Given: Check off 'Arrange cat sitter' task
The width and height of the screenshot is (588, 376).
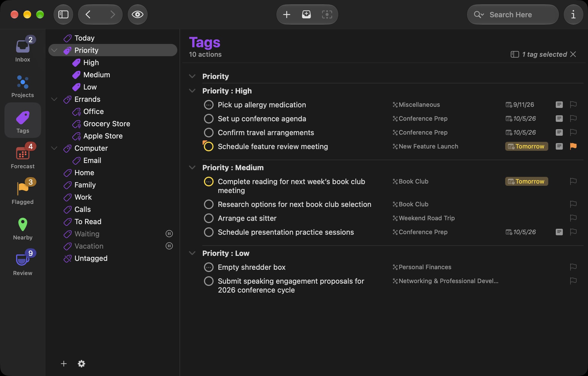Looking at the screenshot, I should point(209,218).
